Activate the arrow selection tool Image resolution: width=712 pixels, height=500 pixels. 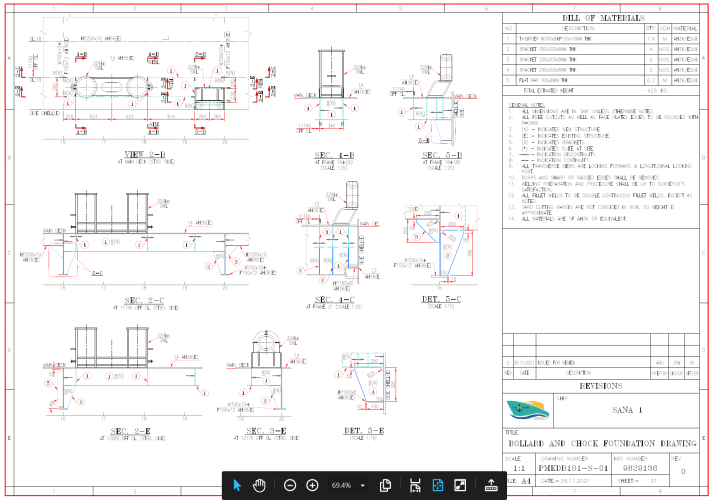click(x=237, y=485)
